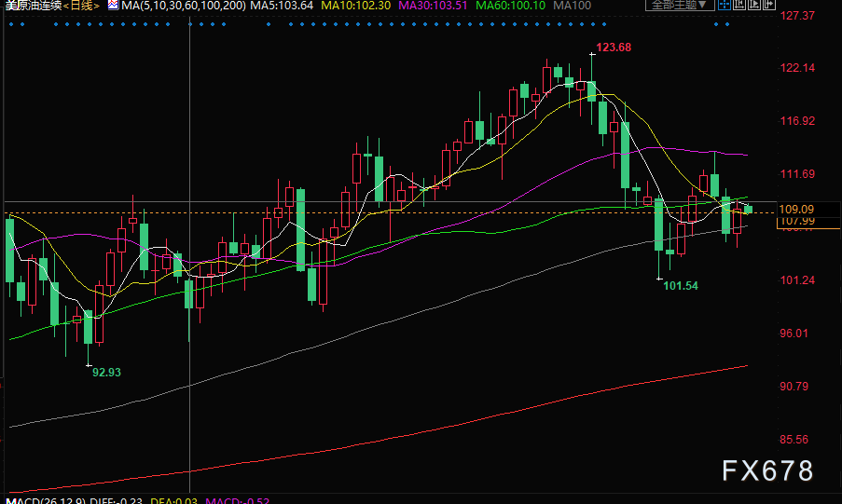
Task: Click the play-forward chart icon
Action: [x=754, y=5]
